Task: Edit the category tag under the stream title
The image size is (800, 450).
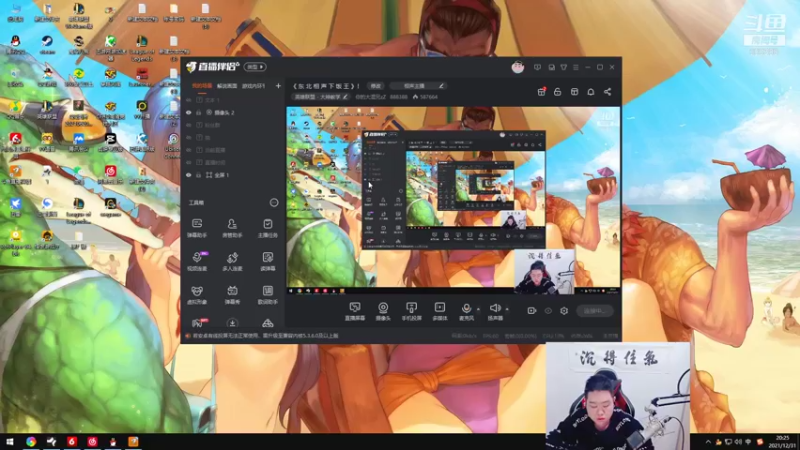Action: (321, 96)
